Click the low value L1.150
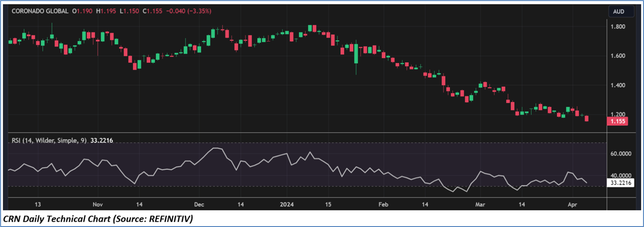The height and width of the screenshot is (227, 644). pos(129,11)
